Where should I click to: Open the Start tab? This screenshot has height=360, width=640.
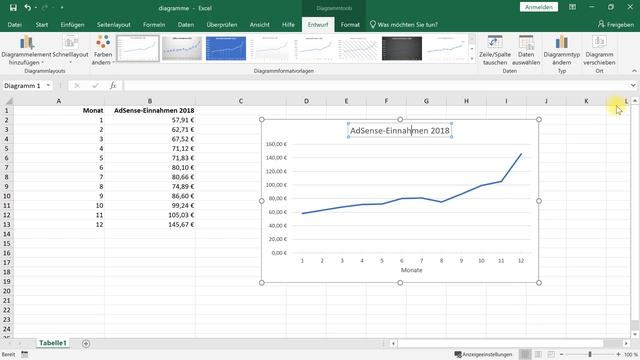pyautogui.click(x=42, y=24)
